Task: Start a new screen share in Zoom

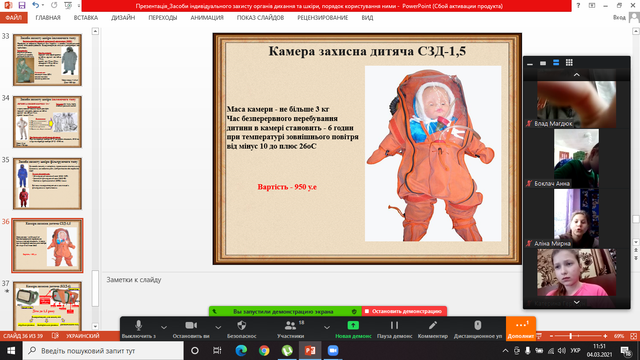Action: click(x=353, y=329)
